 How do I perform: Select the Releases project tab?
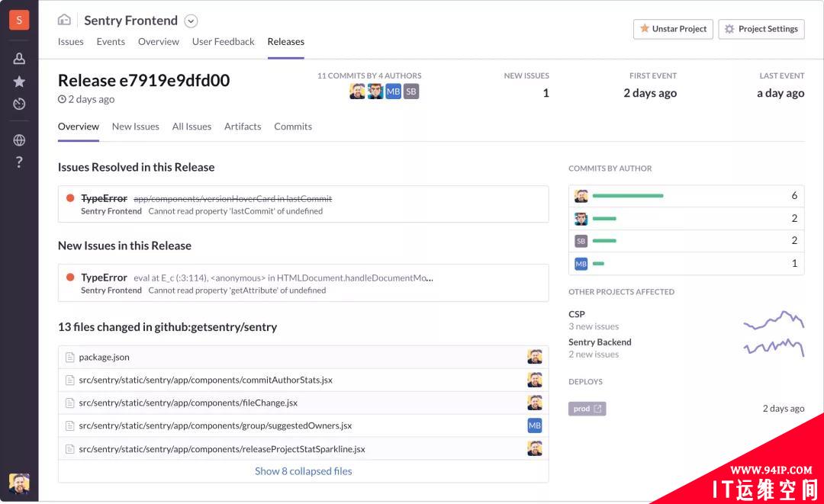pos(285,41)
